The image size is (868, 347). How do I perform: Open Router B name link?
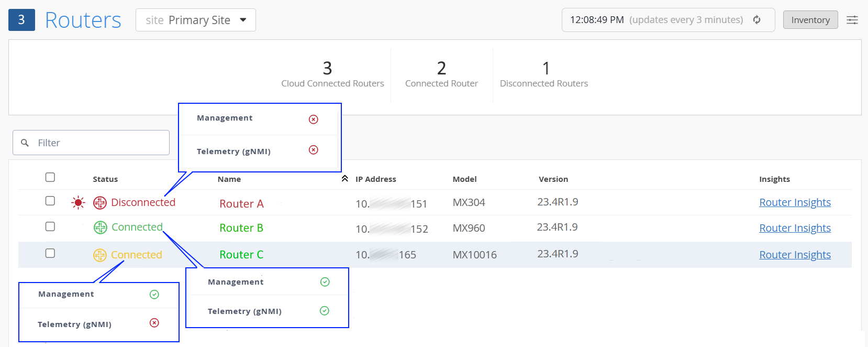(241, 228)
